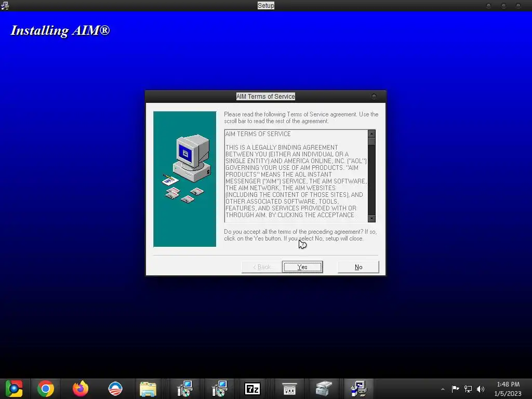Click the agreement scrollbar track below the thumb
This screenshot has width=532, height=399.
click(371, 180)
